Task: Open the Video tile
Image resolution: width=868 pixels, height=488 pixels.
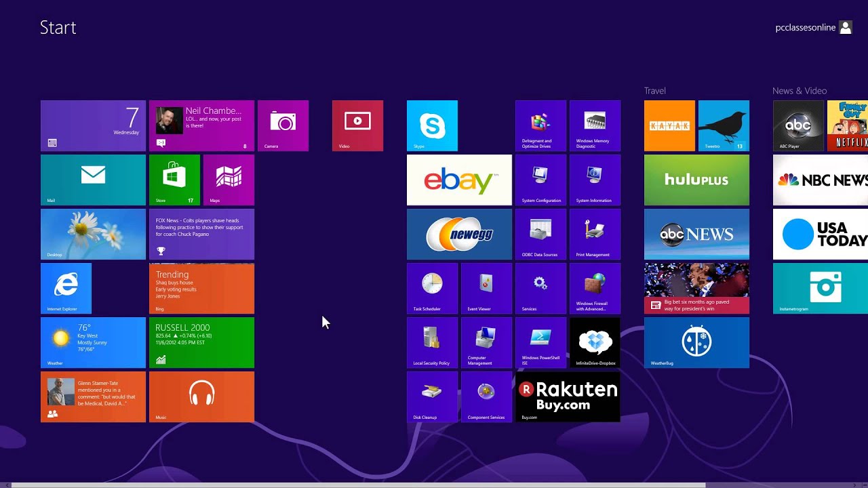Action: coord(357,125)
